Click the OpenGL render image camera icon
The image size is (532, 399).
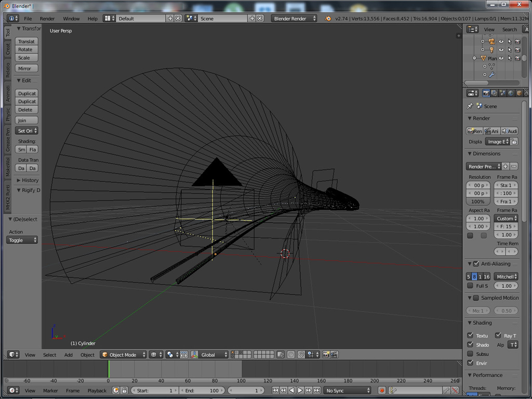pyautogui.click(x=326, y=354)
